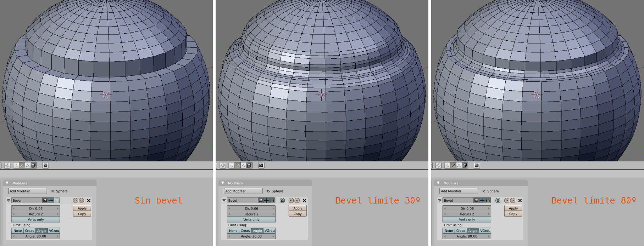Collapse Bevel modifier in Sin bevel panel
644x246 pixels.
[x=9, y=200]
